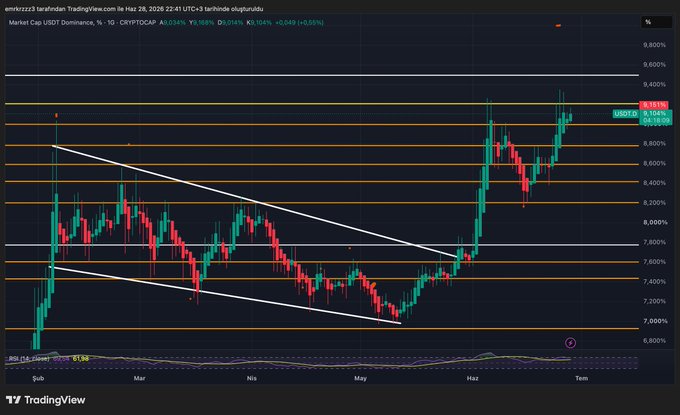Click the May month label on time axis
This screenshot has width=680, height=415.
(x=360, y=378)
